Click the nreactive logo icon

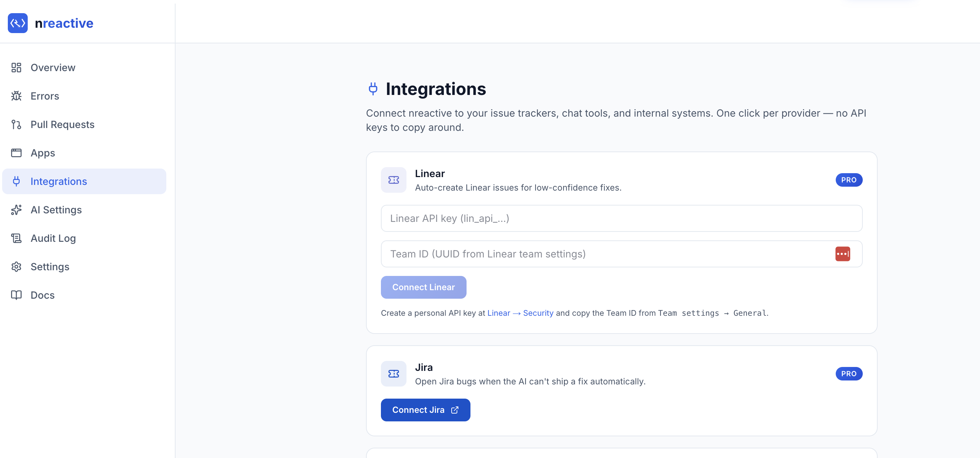click(x=17, y=23)
